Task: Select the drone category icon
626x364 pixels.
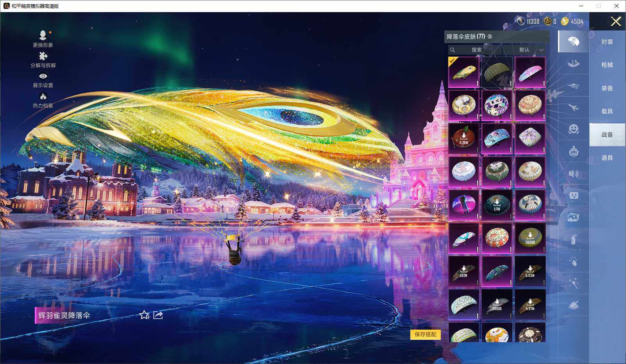Action: (x=573, y=87)
